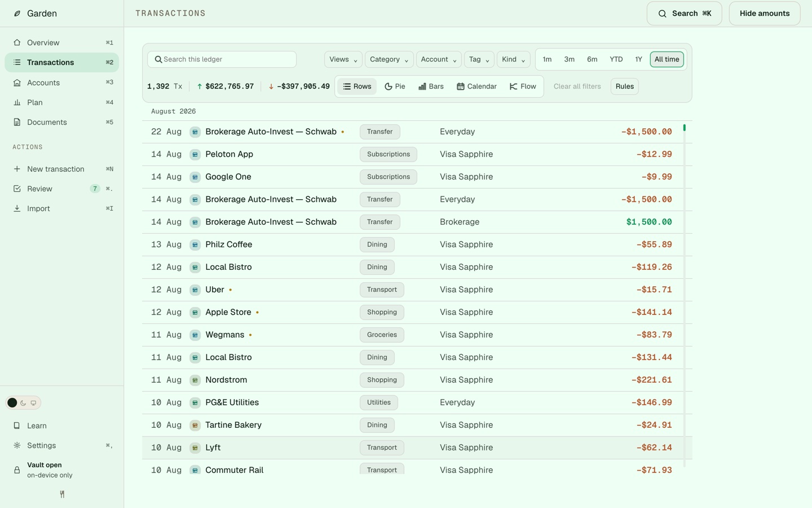
Task: Click the Import download arrow icon
Action: [17, 208]
